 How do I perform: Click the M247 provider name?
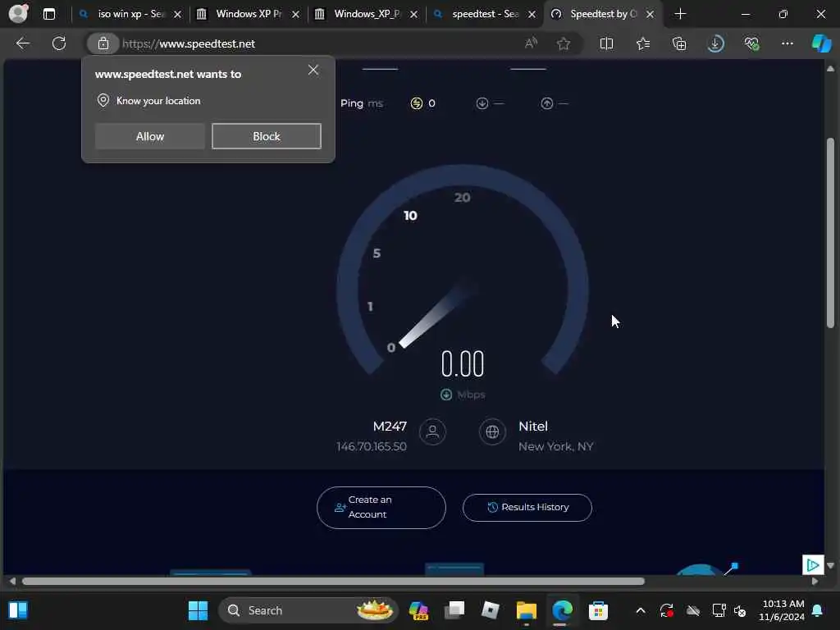point(390,427)
